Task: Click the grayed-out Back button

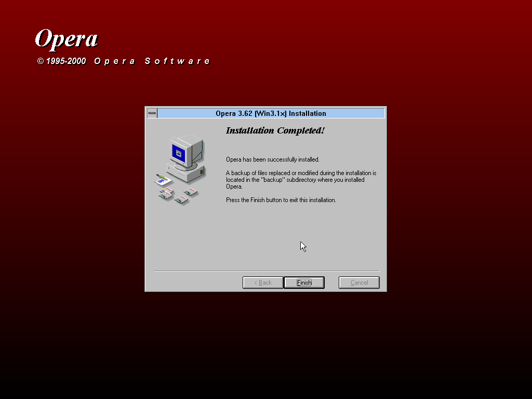Action: [x=263, y=283]
